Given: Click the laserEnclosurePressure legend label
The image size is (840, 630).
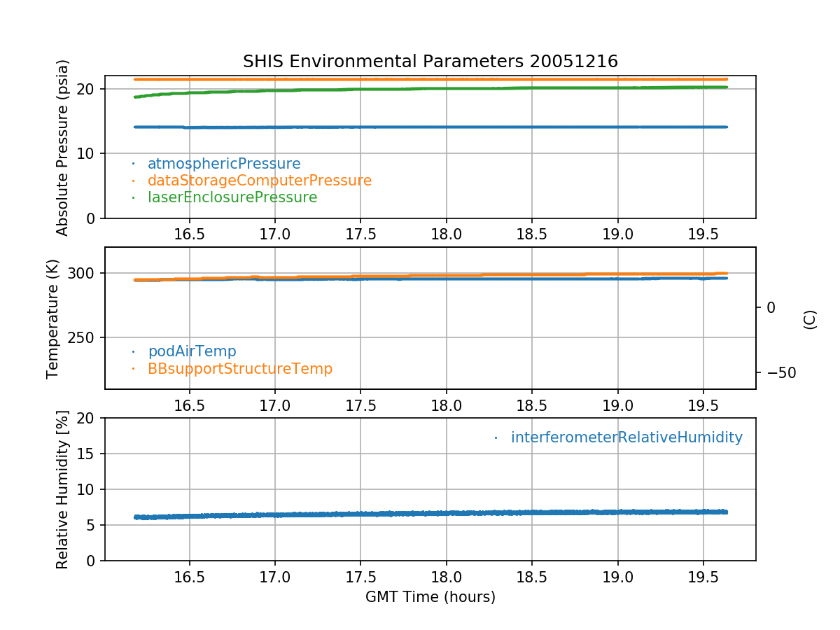Looking at the screenshot, I should pyautogui.click(x=232, y=197).
